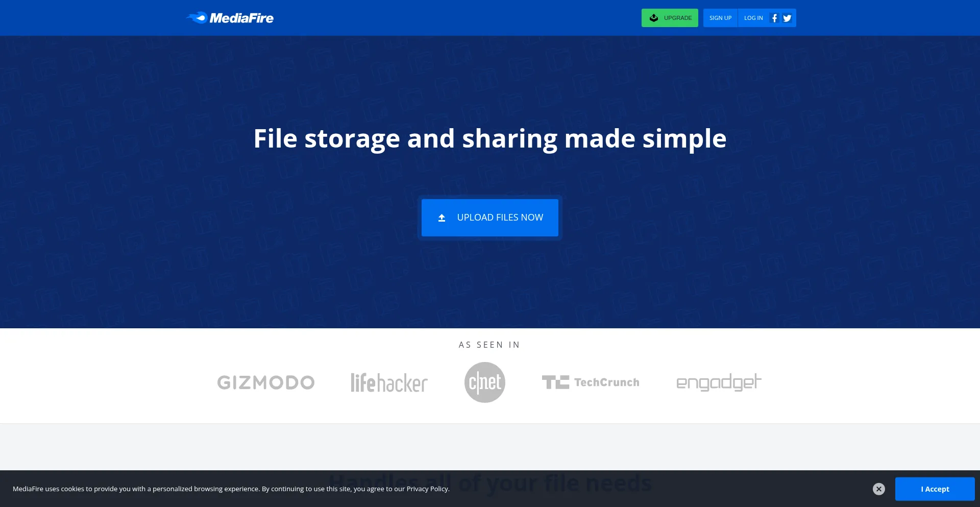Click the MediaFire flame logo
This screenshot has height=507, width=980.
coord(197,18)
